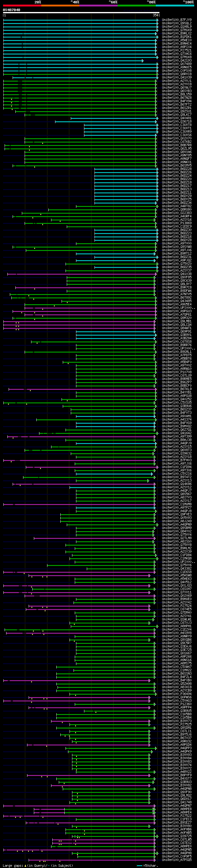
Task: Open hit UniRef100_Q7M1K9
Action: (176, 30)
